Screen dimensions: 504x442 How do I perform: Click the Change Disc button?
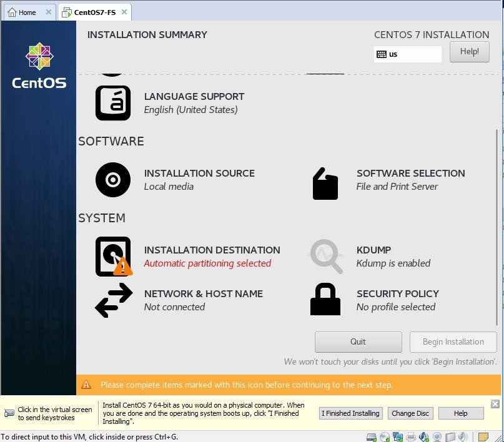pos(410,413)
